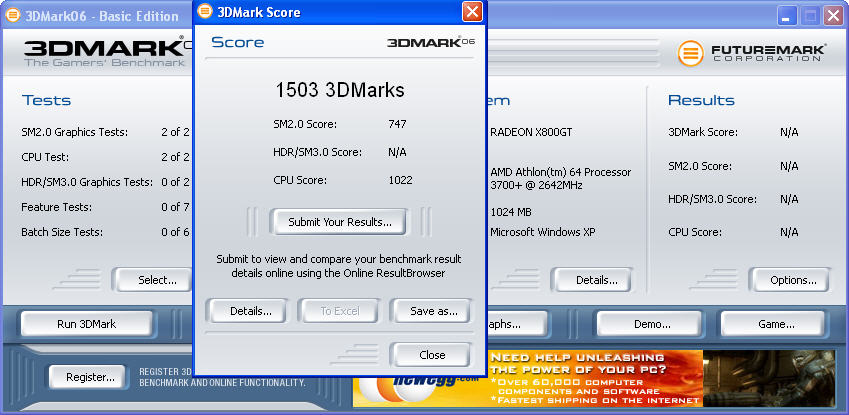Click Run 3DMark button

click(87, 324)
